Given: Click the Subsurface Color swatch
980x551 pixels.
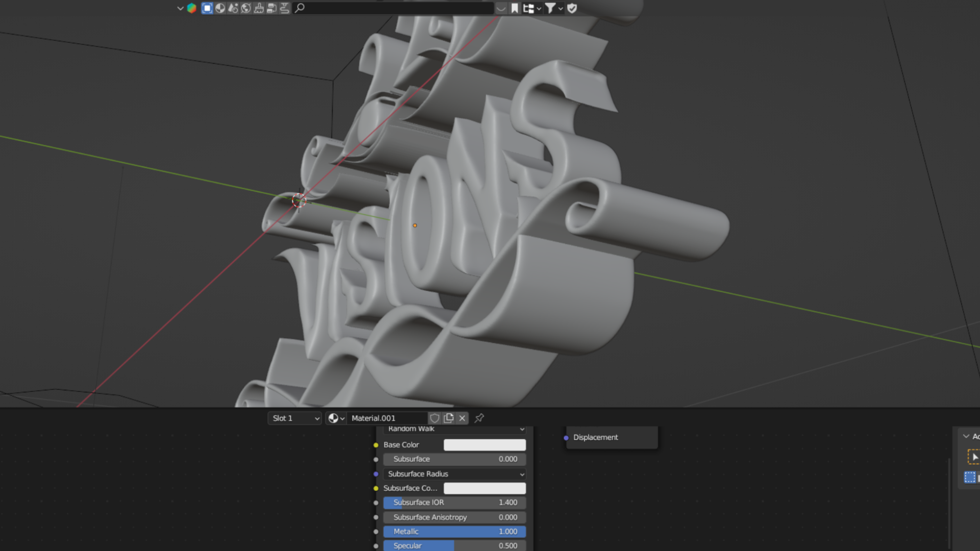Looking at the screenshot, I should [484, 488].
